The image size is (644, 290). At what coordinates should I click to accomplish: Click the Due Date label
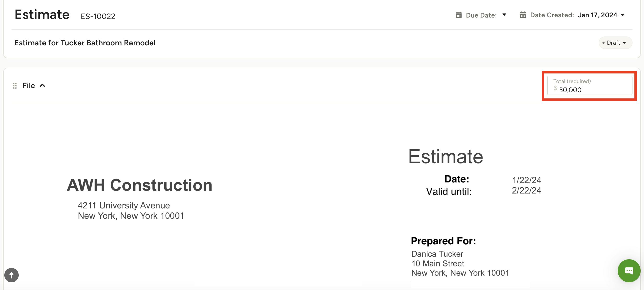pyautogui.click(x=481, y=15)
